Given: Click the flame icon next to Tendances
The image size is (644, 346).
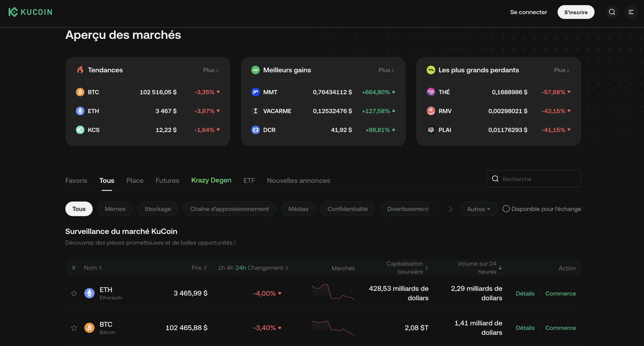Looking at the screenshot, I should pos(80,70).
